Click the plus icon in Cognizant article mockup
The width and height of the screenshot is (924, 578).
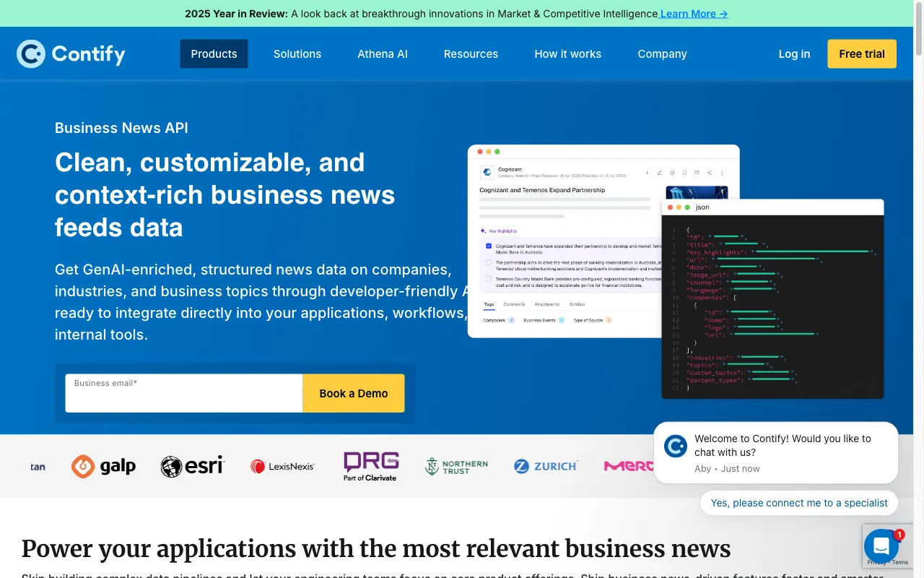click(x=647, y=173)
